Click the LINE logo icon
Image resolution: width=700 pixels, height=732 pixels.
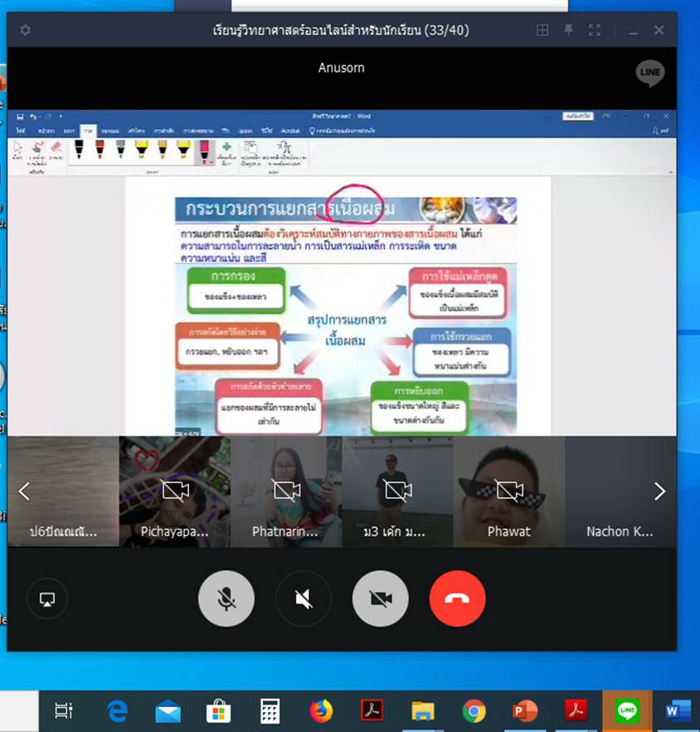pyautogui.click(x=650, y=73)
